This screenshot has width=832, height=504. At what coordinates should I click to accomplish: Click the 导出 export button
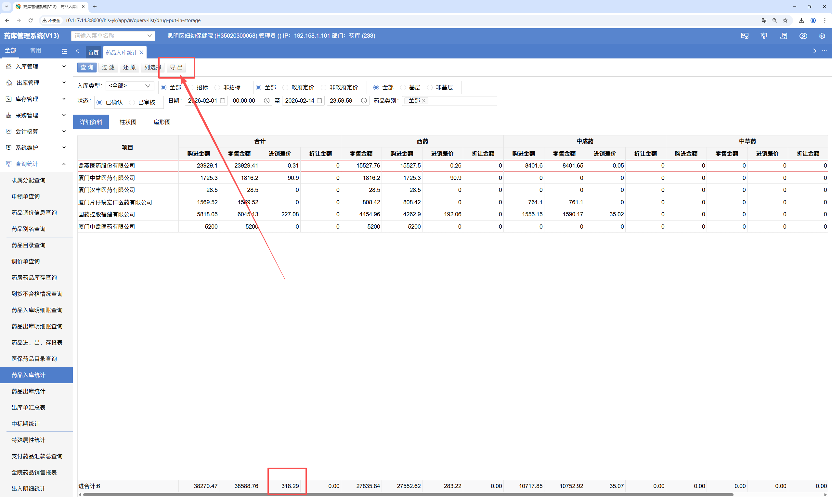176,67
